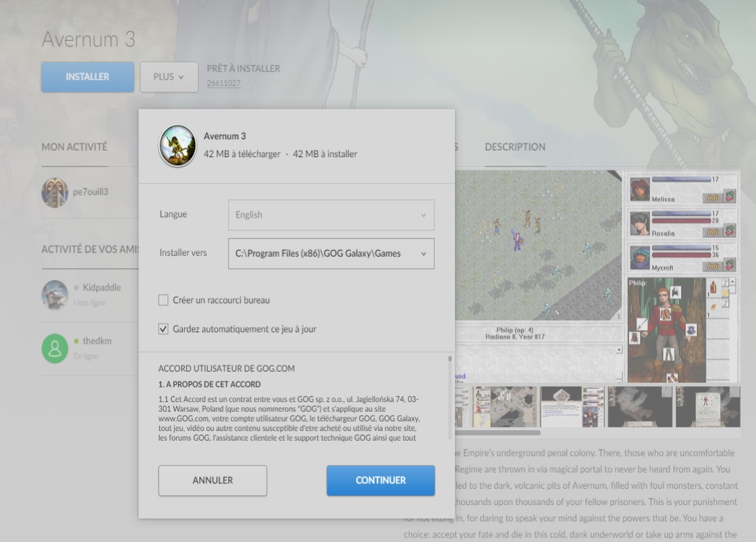
Task: Click the horizontal screenshot gallery scrollbar
Action: click(x=498, y=433)
